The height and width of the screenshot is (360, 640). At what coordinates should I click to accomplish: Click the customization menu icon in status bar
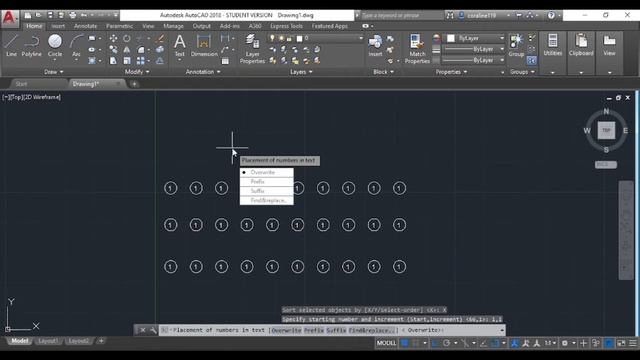click(633, 343)
